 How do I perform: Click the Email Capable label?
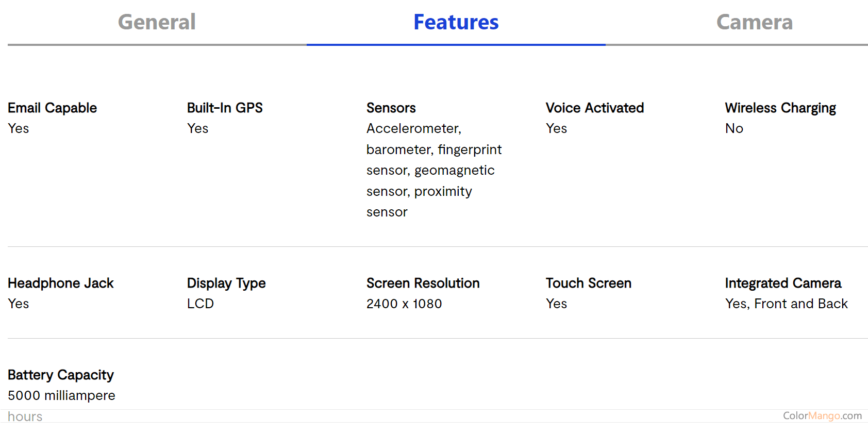pyautogui.click(x=52, y=108)
